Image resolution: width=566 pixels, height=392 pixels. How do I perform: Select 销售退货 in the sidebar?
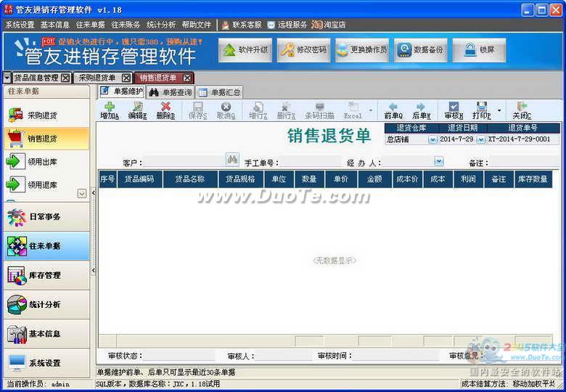pyautogui.click(x=46, y=138)
